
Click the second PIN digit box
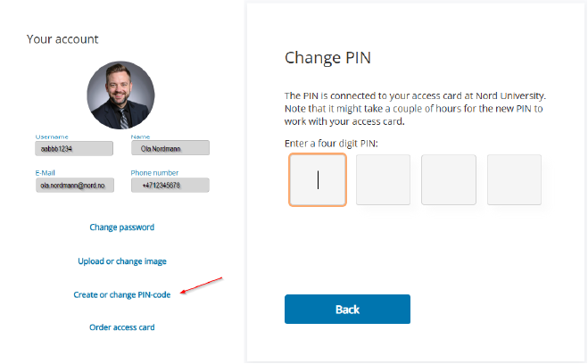click(x=383, y=180)
